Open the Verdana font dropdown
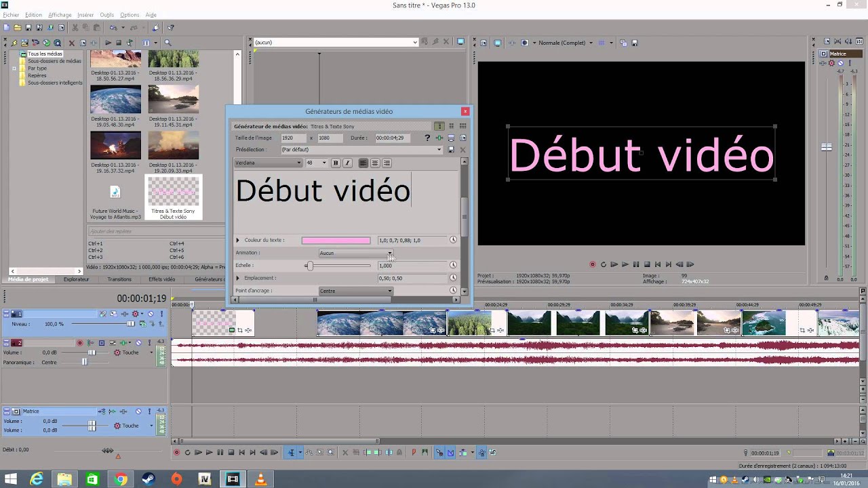The height and width of the screenshot is (488, 868). [x=269, y=163]
